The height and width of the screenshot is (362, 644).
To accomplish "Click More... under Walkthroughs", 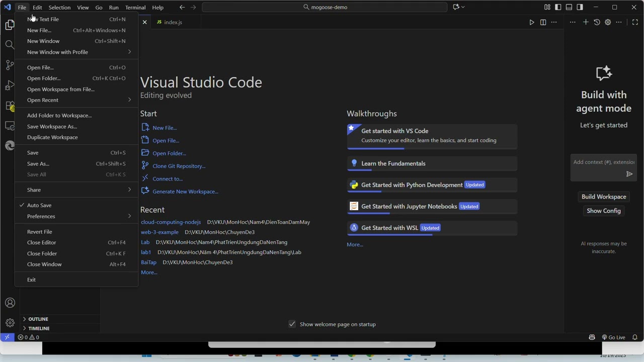I will coord(355,244).
